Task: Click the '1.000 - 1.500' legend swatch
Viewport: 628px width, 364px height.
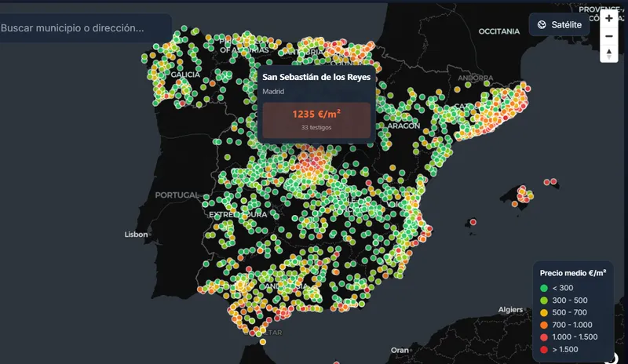Action: pyautogui.click(x=544, y=337)
